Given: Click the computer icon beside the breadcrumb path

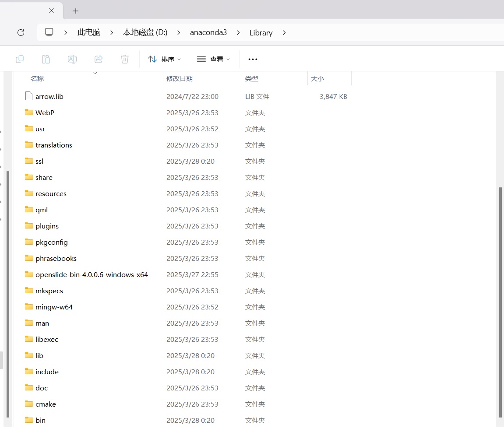Looking at the screenshot, I should [x=49, y=32].
